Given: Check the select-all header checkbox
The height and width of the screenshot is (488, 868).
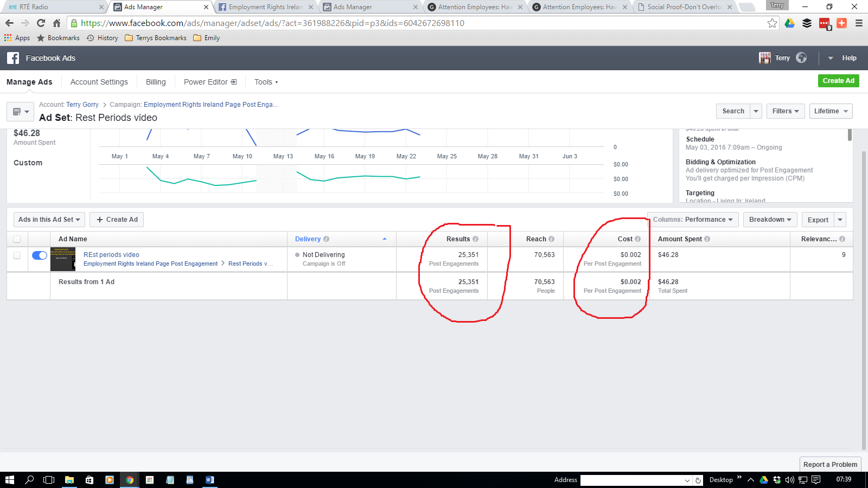Looking at the screenshot, I should click(17, 239).
